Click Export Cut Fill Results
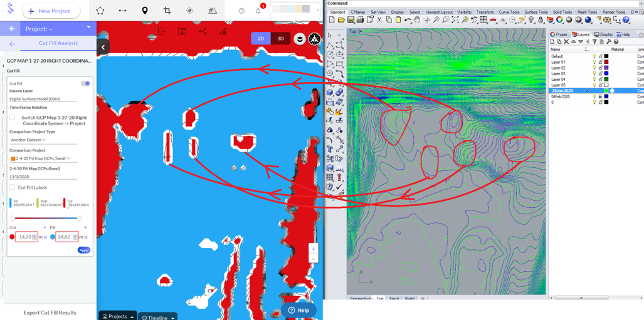Image resolution: width=644 pixels, height=320 pixels. pyautogui.click(x=50, y=312)
